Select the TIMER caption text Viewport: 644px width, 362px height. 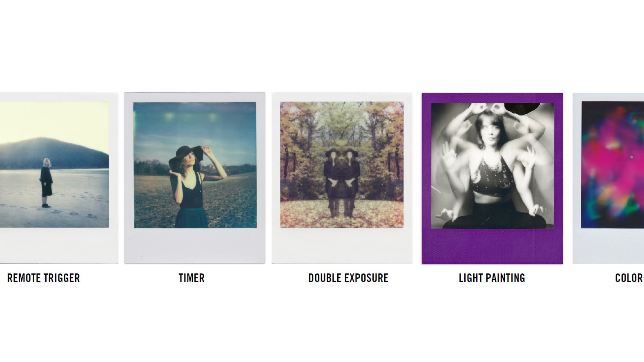click(x=192, y=278)
